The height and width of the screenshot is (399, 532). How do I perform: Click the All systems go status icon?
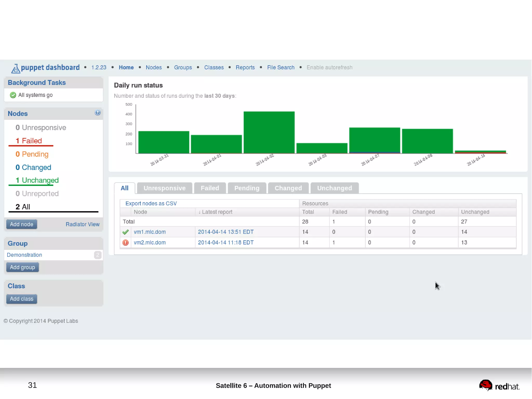[13, 95]
